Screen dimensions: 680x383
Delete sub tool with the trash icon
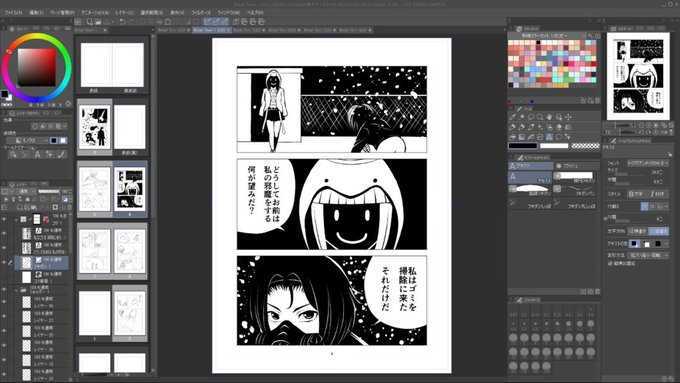(598, 291)
